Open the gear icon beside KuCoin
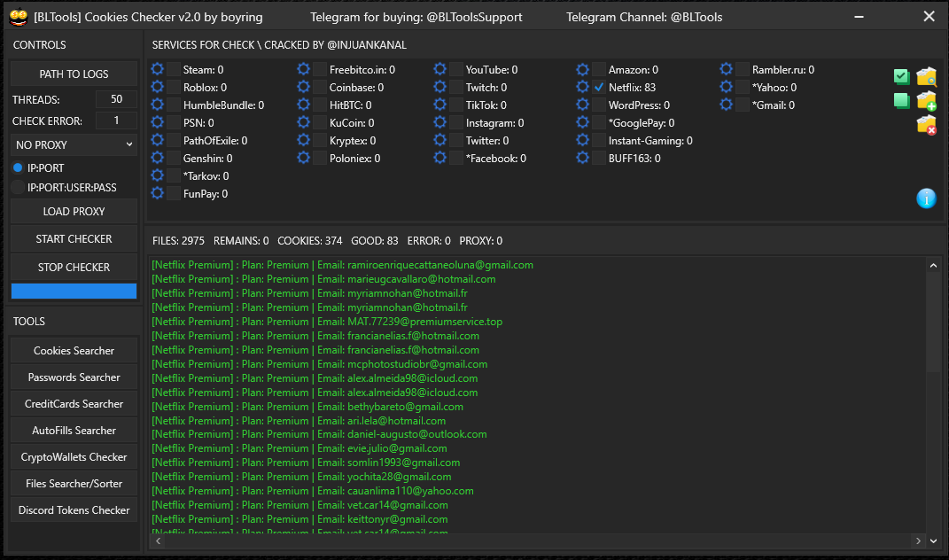949x560 pixels. 303,122
